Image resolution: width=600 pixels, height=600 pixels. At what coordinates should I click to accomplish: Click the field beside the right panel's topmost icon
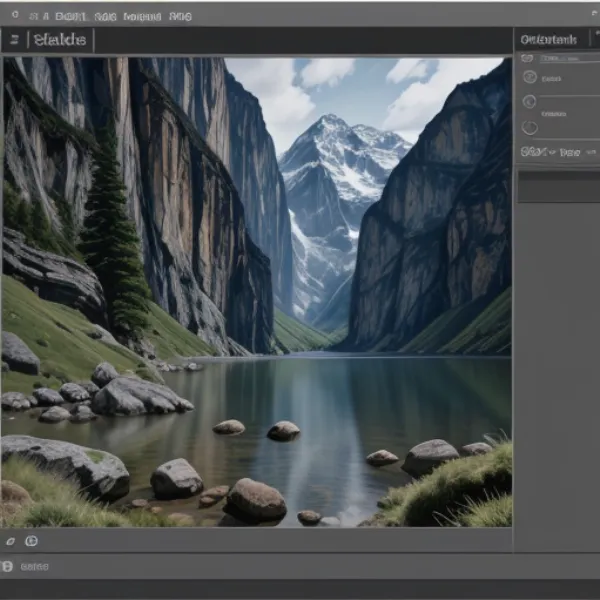[x=570, y=58]
